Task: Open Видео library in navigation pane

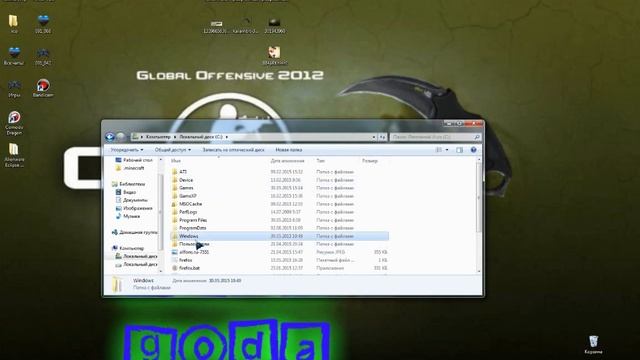Action: [126, 192]
